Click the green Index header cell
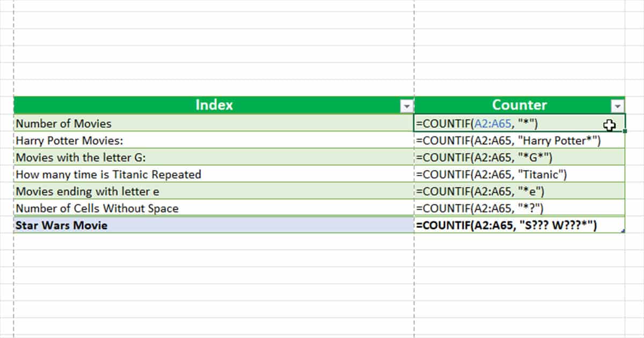Screen dimensions: 644x338 215,105
